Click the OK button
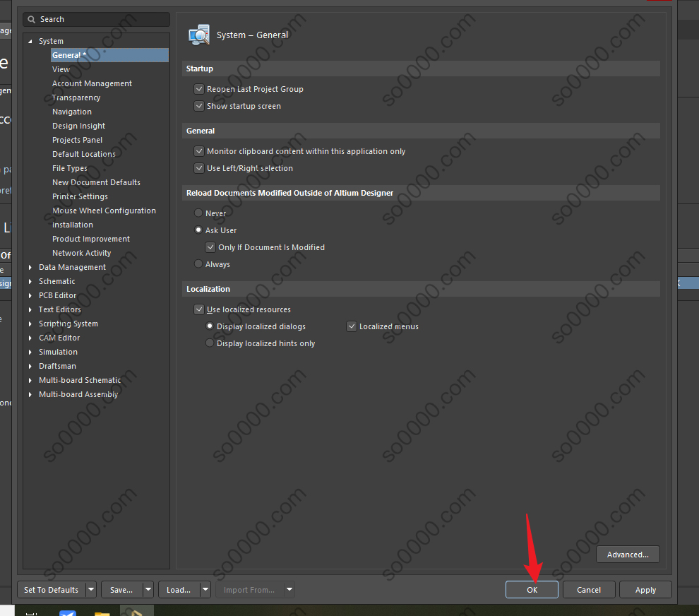The width and height of the screenshot is (699, 616). [x=532, y=589]
